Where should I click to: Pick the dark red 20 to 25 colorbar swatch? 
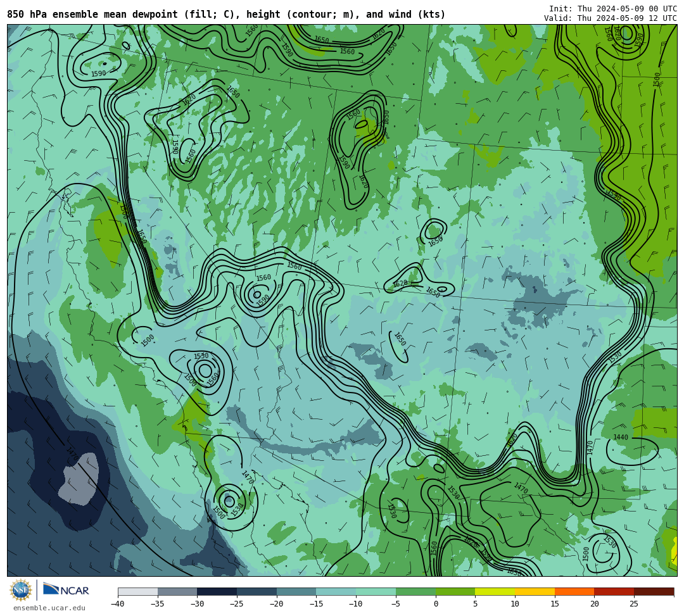(614, 591)
